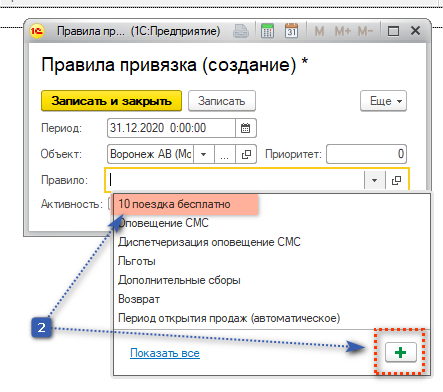Image resolution: width=443 pixels, height=392 pixels.
Task: Open the Правило value form icon
Action: pos(396,180)
